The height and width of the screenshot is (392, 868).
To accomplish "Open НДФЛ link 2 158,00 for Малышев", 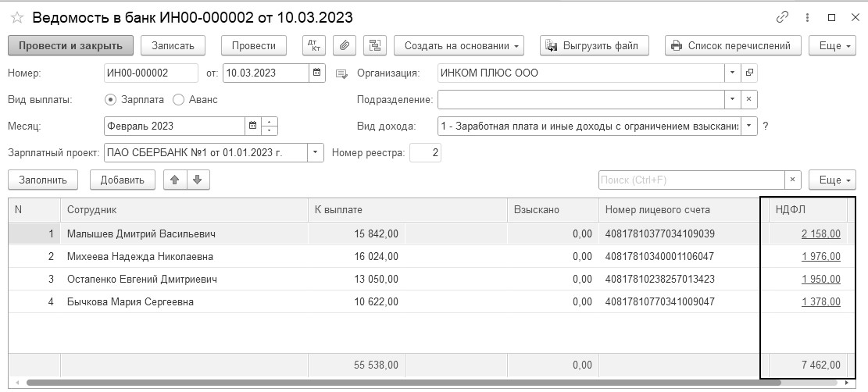I will 820,233.
